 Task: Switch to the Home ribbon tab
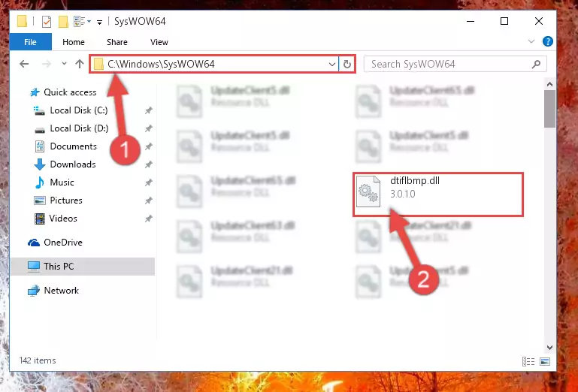click(74, 42)
